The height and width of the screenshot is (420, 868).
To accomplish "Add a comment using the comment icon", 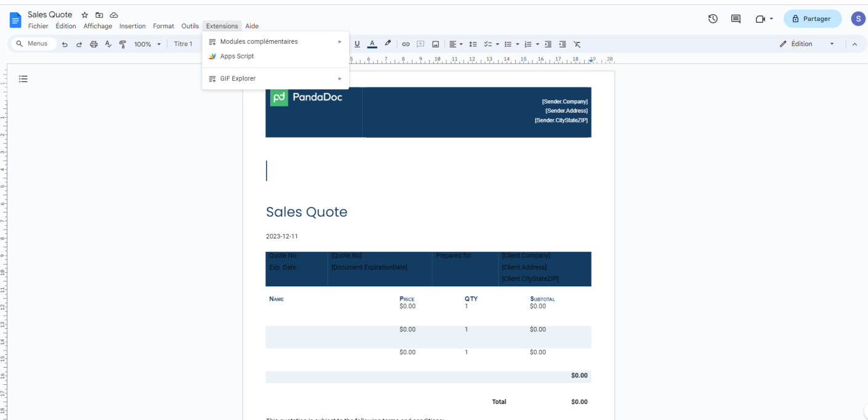I will [x=421, y=44].
